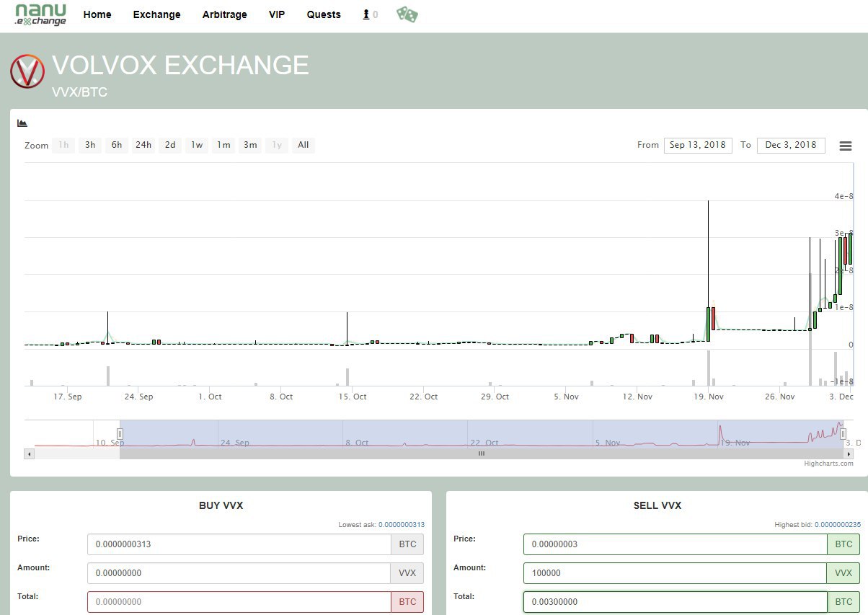Screen dimensions: 868x615
Task: Click the From date field
Action: (698, 145)
